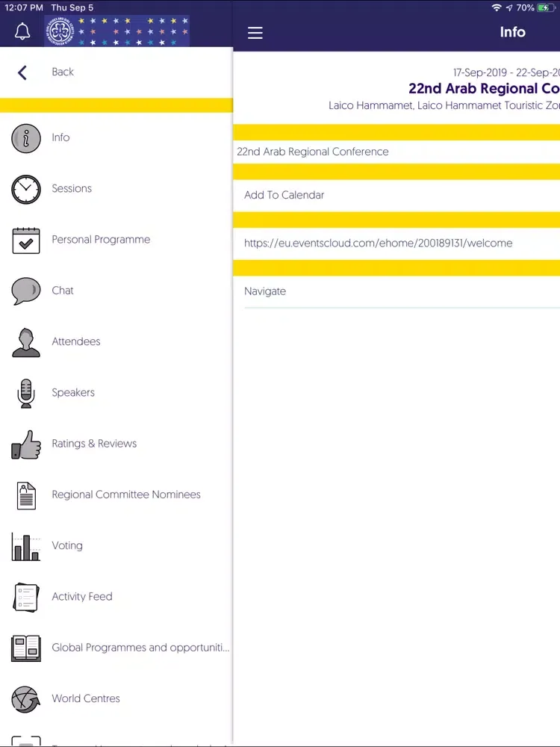The height and width of the screenshot is (747, 560).
Task: Click the Regional Committee Nominees document icon
Action: 25,495
